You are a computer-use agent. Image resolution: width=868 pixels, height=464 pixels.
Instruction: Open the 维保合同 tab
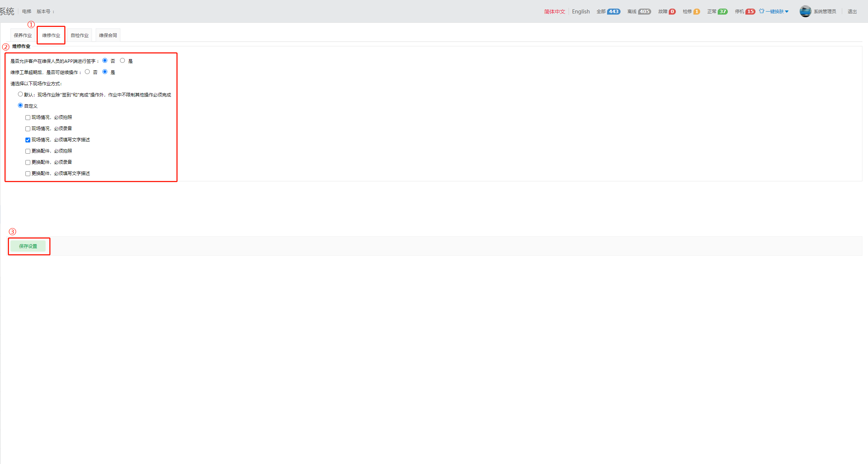click(108, 35)
